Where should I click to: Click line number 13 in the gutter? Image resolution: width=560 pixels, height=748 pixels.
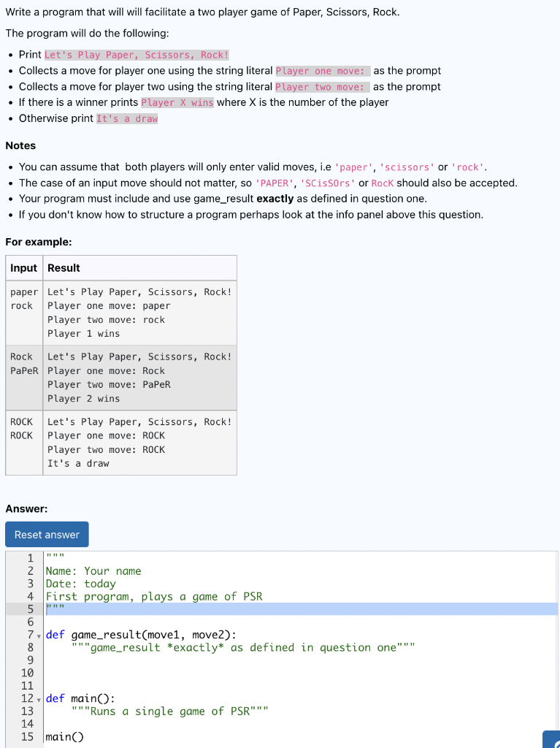(x=29, y=711)
